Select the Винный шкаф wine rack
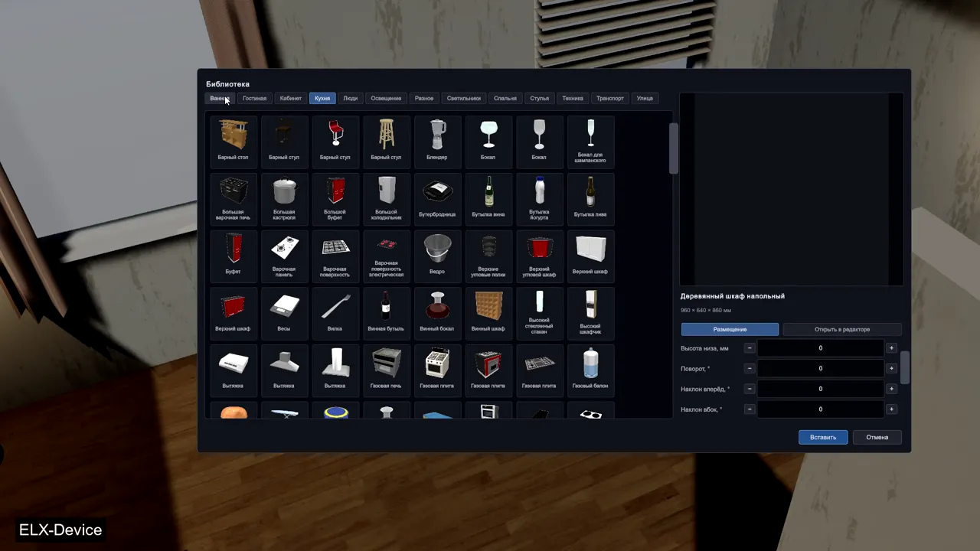 [488, 313]
